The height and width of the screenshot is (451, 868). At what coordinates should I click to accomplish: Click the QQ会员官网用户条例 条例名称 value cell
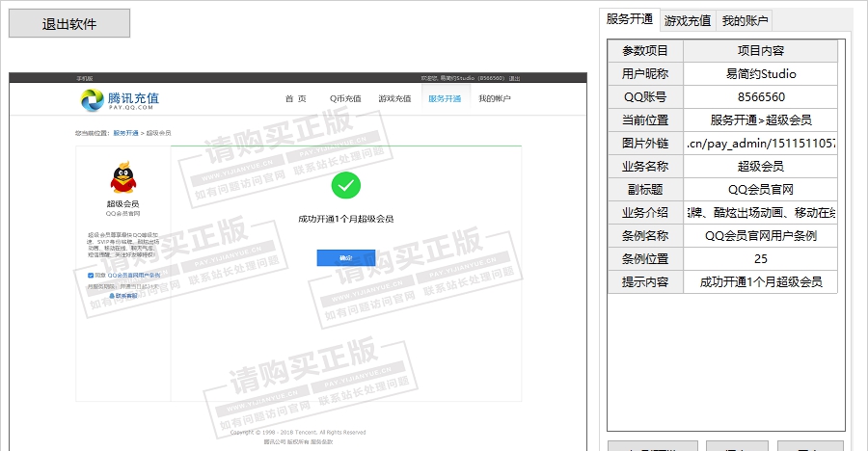761,236
